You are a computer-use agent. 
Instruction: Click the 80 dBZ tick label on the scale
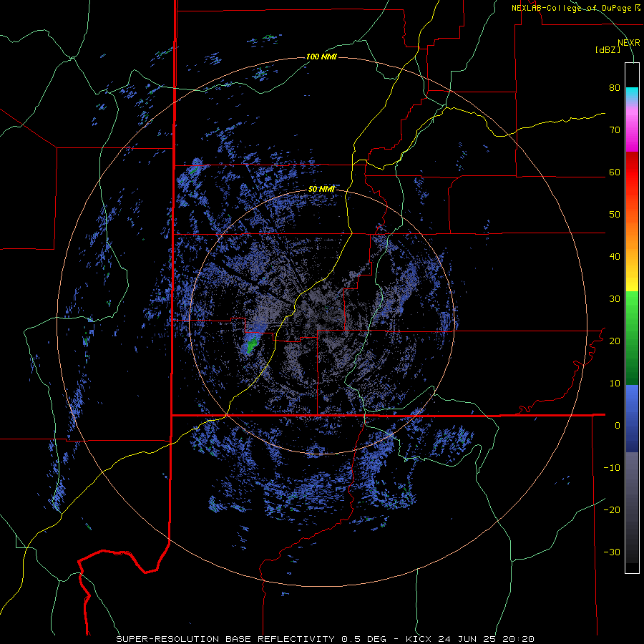[x=615, y=88]
